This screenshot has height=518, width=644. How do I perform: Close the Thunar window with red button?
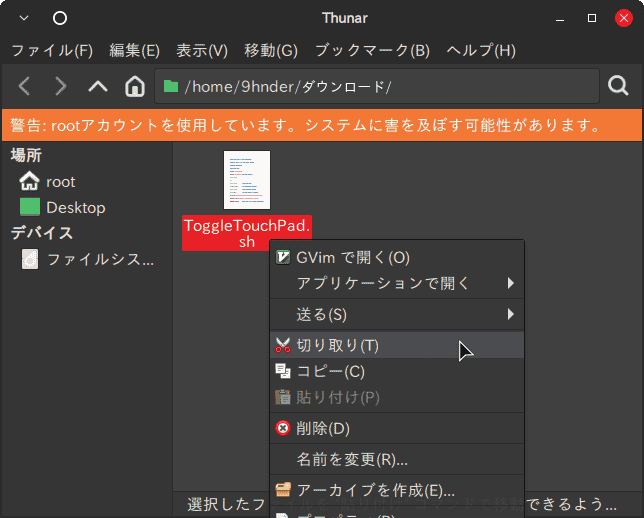(x=623, y=18)
